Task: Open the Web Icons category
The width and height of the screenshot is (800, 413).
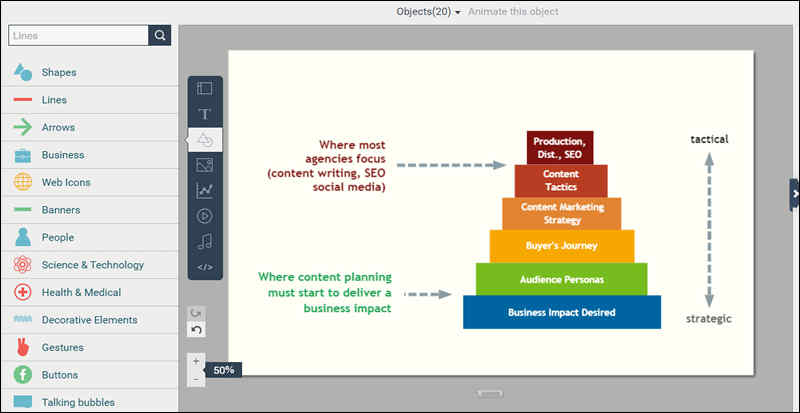Action: [x=65, y=182]
